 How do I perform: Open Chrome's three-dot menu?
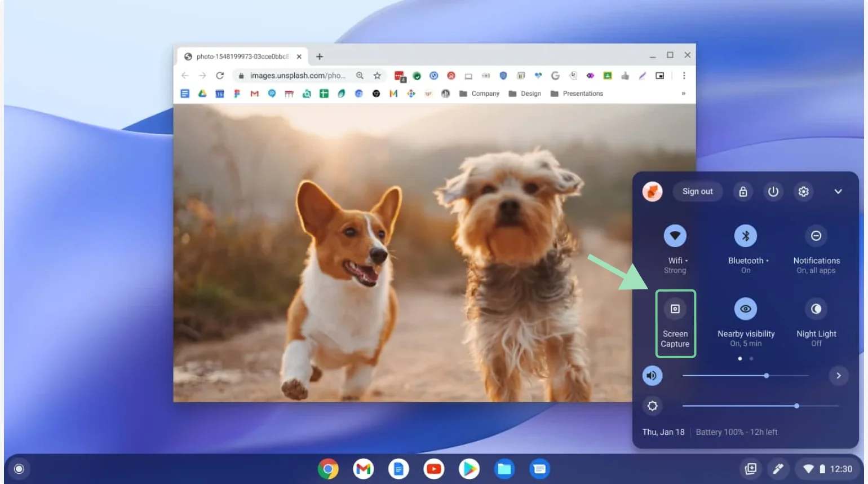(x=684, y=75)
